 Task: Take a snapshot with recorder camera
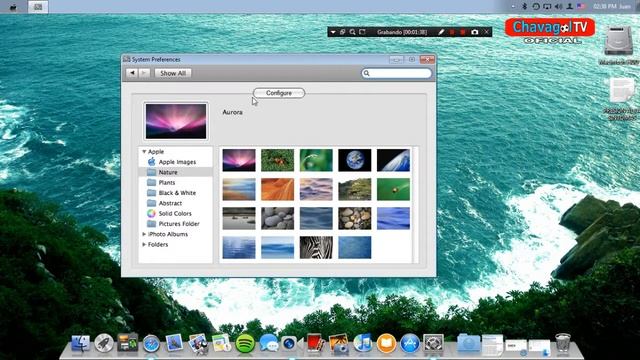point(474,32)
